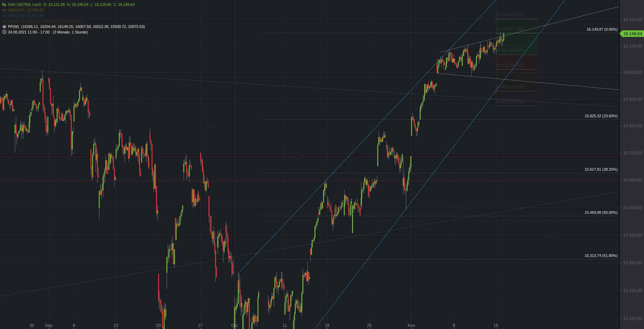Screen dimensions: 644x329
Task: Click the EMA(200) color line marker
Action: coord(4,16)
